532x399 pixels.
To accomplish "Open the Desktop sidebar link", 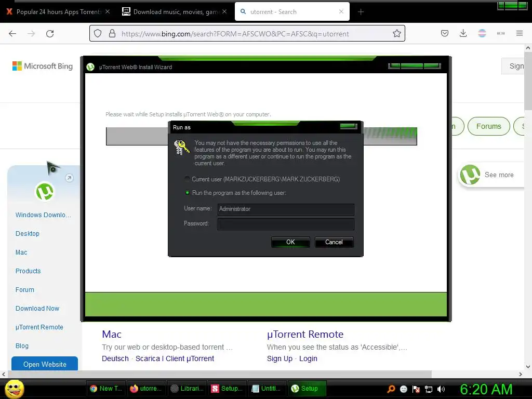I will pyautogui.click(x=27, y=233).
